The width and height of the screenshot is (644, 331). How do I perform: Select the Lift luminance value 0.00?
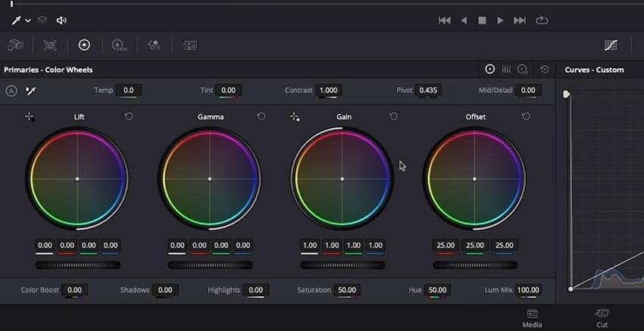point(45,245)
